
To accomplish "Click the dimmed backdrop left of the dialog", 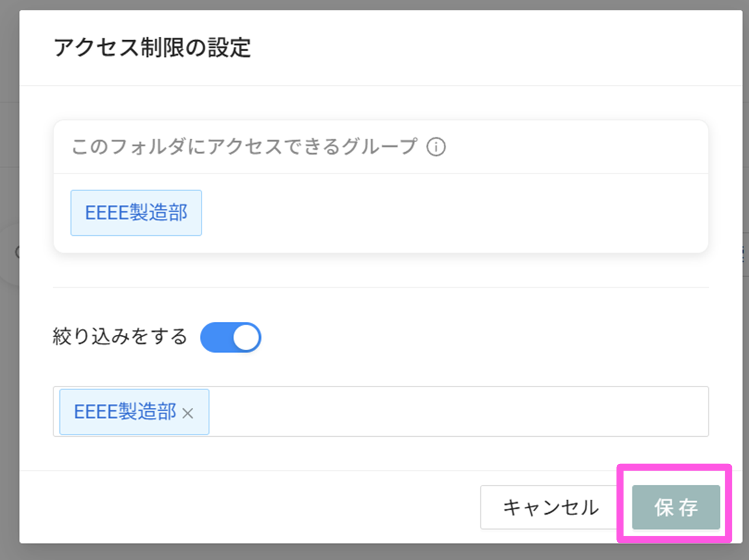I will [9, 356].
